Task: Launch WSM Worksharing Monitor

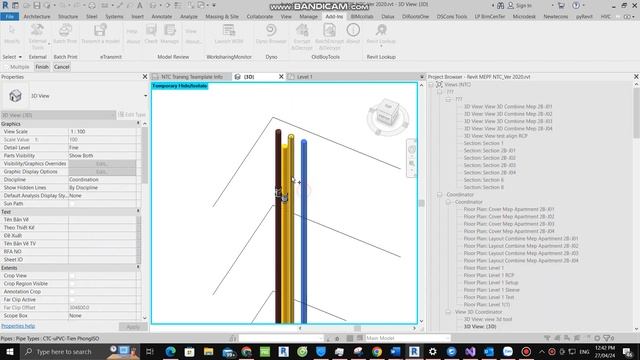Action: pos(229,34)
